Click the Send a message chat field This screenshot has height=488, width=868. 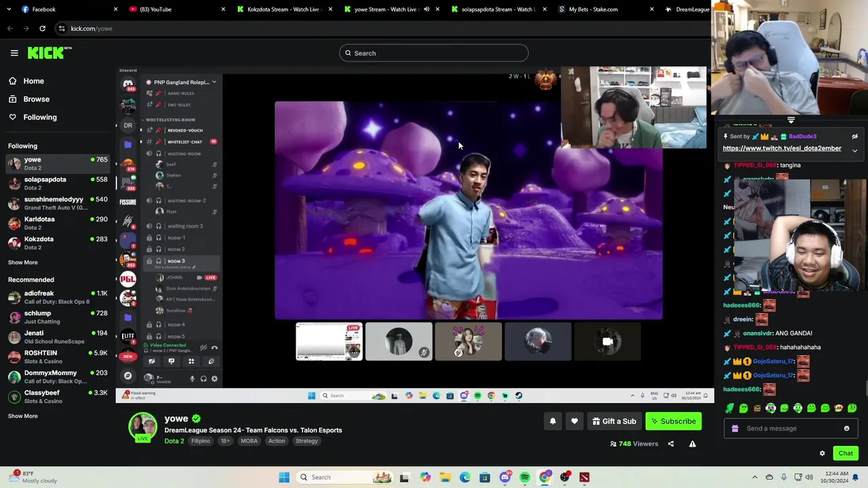[x=791, y=428]
